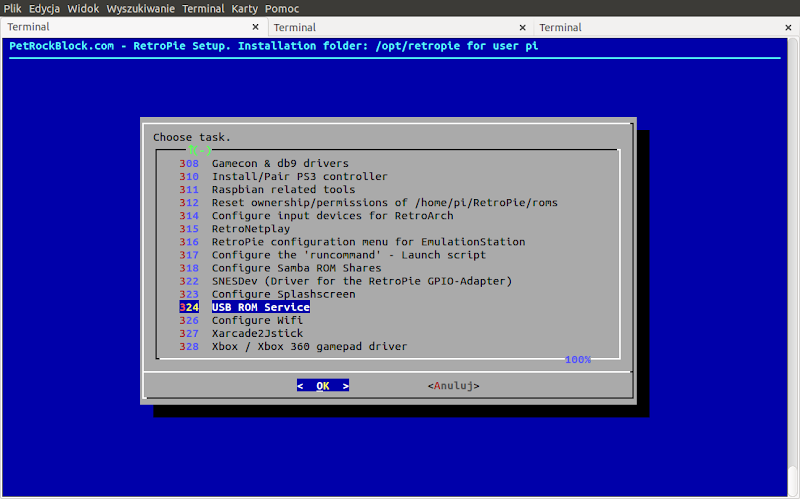Open the Widok menu
Viewport: 800px width, 499px height.
(83, 9)
